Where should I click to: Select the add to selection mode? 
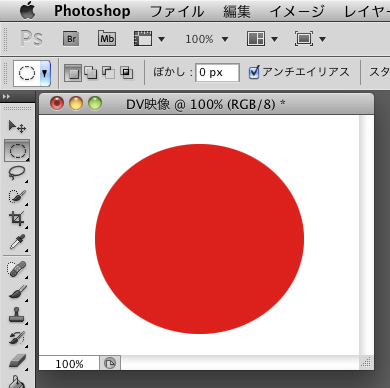[90, 72]
